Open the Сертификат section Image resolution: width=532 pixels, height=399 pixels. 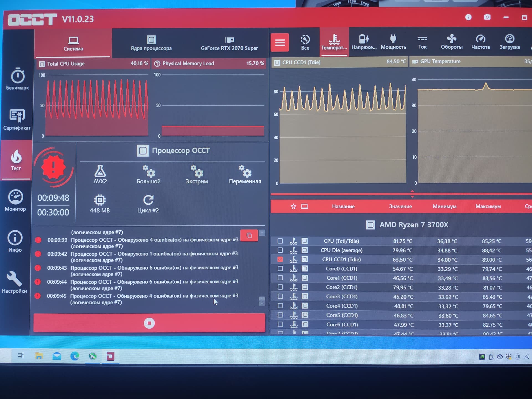coord(17,119)
